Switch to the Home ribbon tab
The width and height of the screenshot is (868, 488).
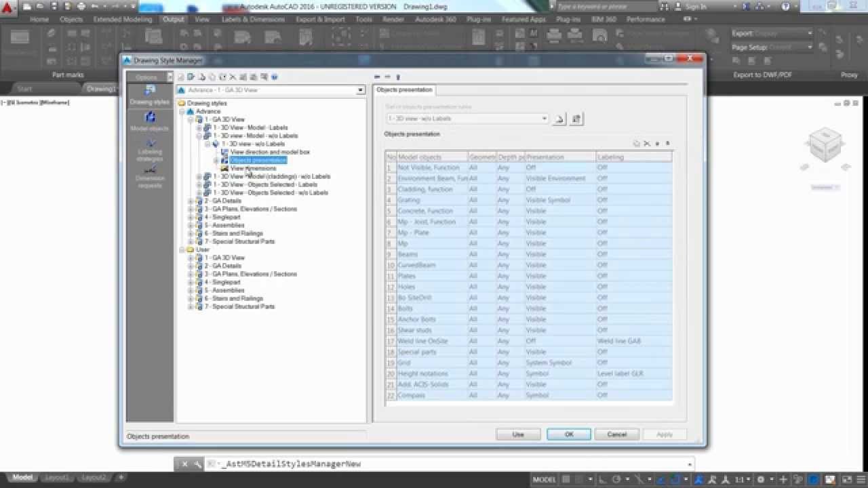[x=39, y=20]
